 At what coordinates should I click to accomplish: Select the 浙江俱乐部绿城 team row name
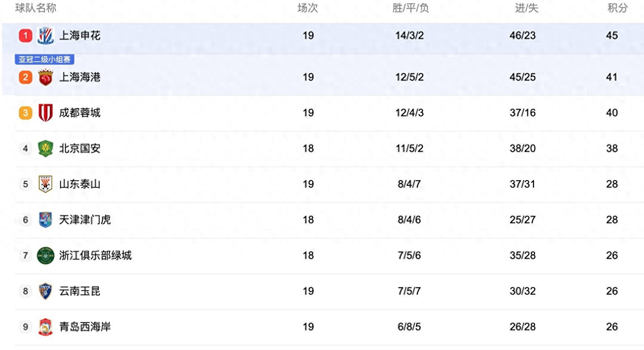coord(95,255)
